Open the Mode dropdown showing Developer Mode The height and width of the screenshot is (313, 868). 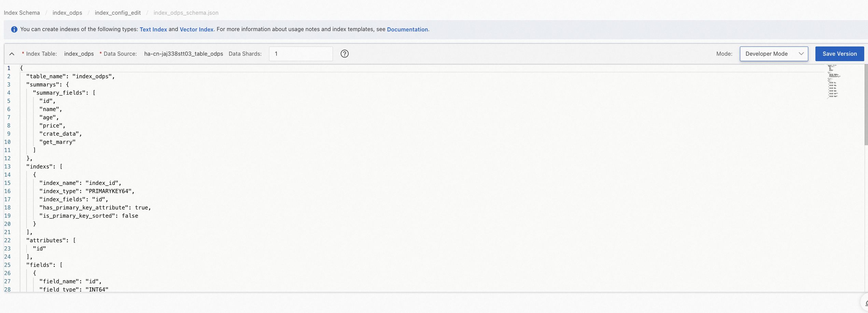(774, 54)
